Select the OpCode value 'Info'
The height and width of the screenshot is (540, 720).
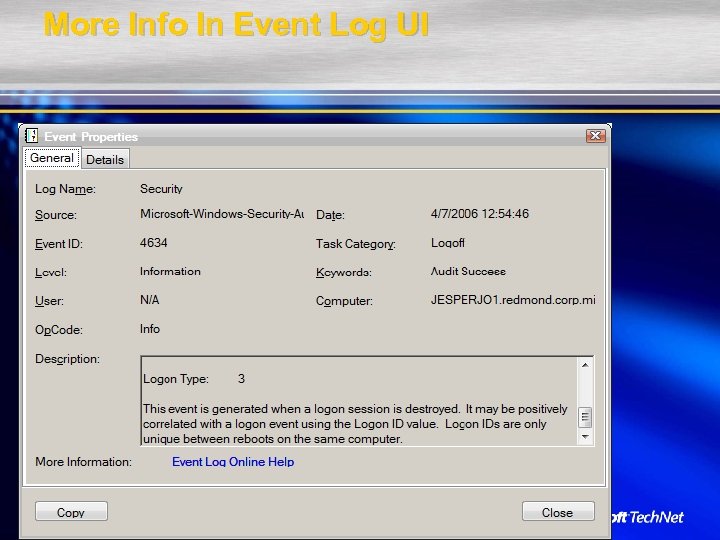[150, 329]
